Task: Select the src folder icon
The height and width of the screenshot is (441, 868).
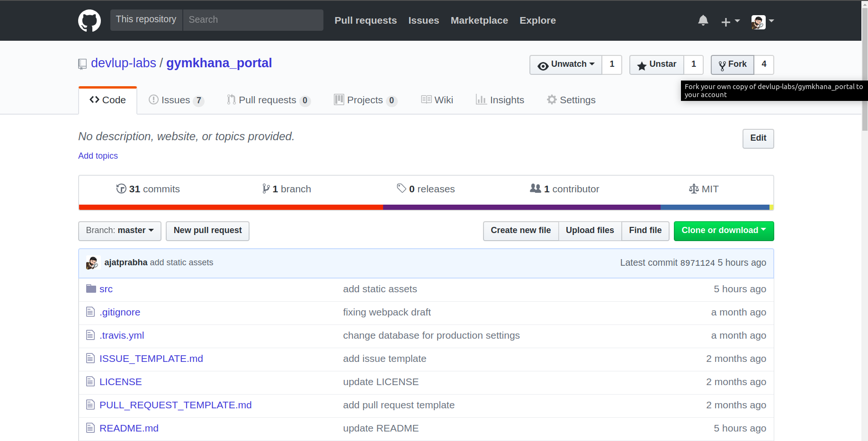Action: (x=90, y=288)
